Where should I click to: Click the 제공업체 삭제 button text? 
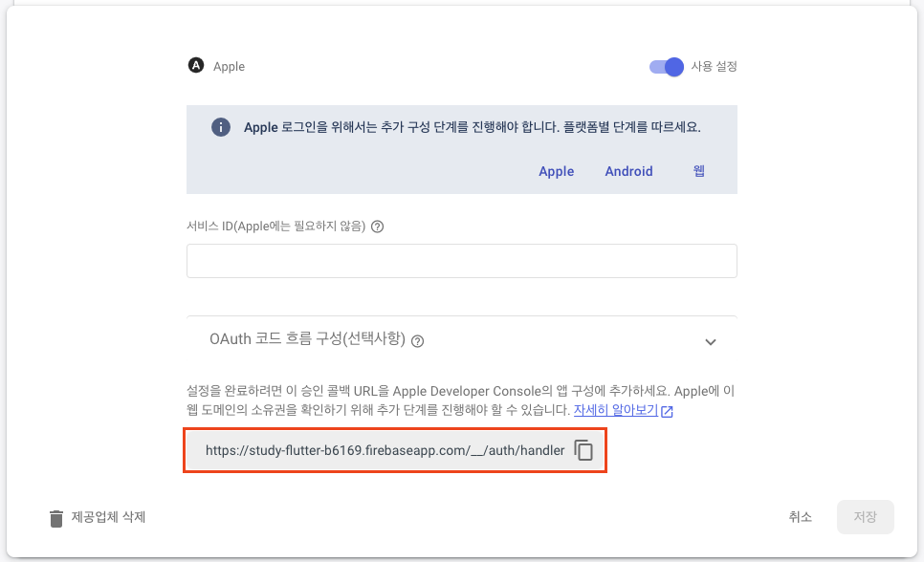[x=108, y=517]
